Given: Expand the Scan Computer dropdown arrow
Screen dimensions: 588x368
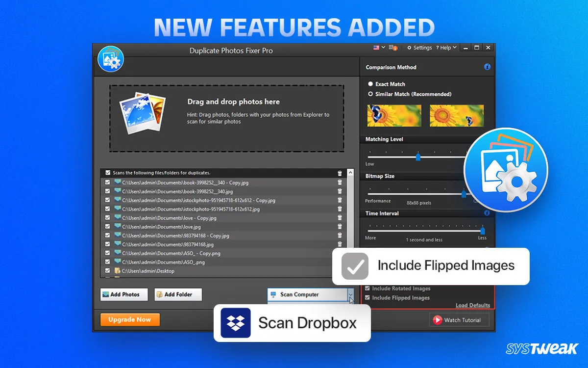Looking at the screenshot, I should pyautogui.click(x=350, y=294).
